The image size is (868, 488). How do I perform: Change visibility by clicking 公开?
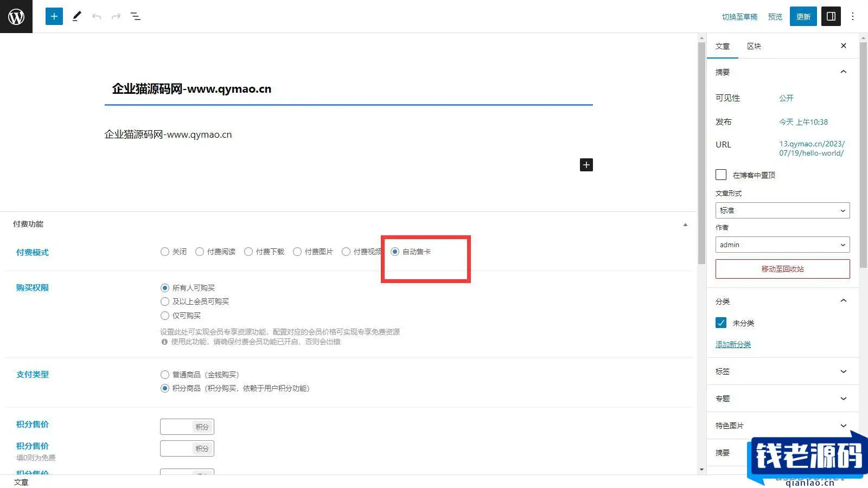(787, 98)
